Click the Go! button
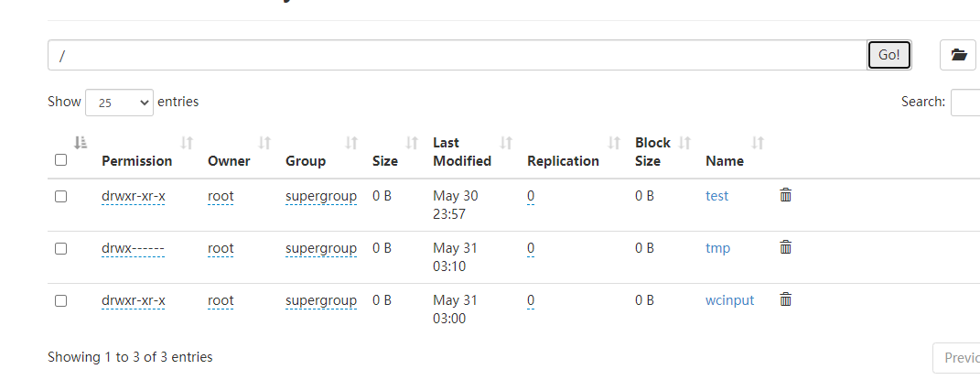The width and height of the screenshot is (980, 380). [888, 55]
